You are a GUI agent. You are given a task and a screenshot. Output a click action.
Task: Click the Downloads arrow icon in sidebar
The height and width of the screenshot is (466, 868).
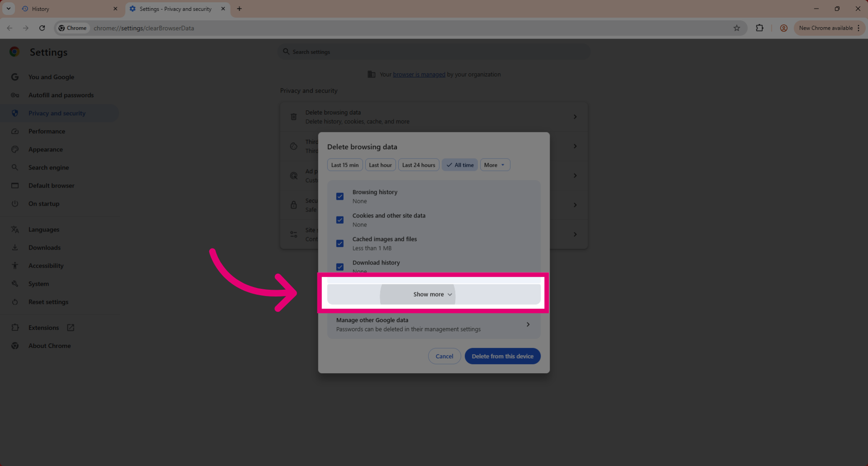click(15, 248)
